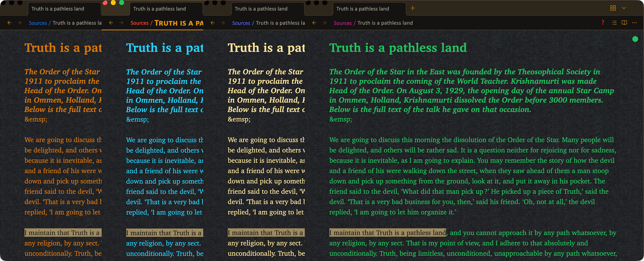Viewport: 644px width, 261px height.
Task: Click highlighted 'I maintain that Truth' in cream-text window
Action: pos(266,233)
